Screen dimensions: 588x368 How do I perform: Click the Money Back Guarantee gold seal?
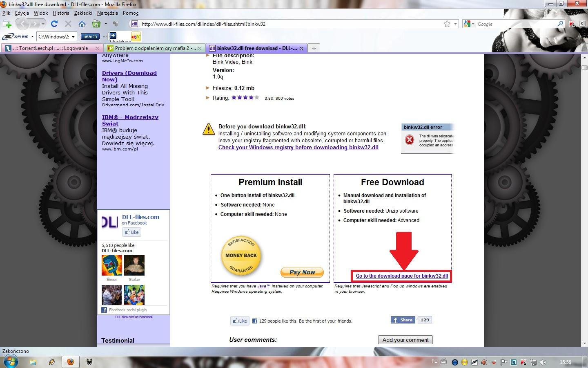coord(241,256)
